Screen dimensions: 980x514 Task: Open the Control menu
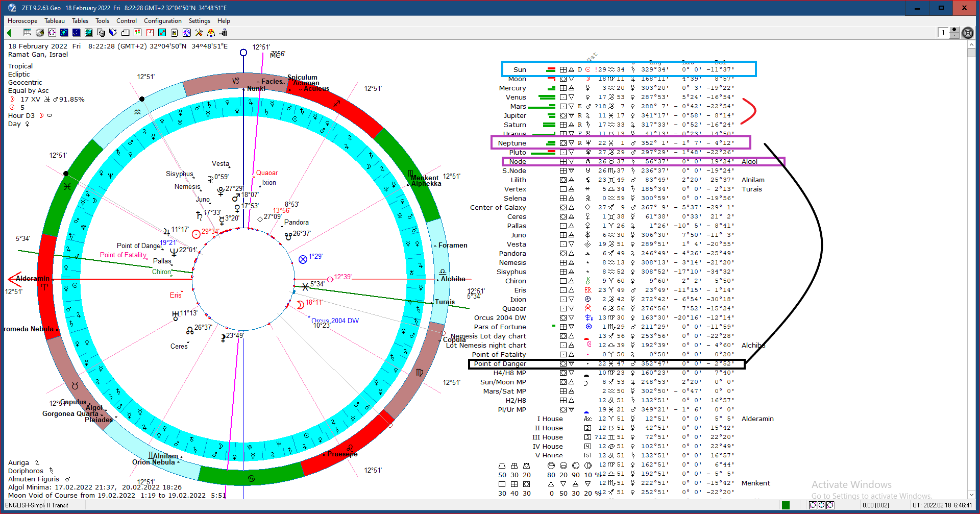[x=127, y=21]
